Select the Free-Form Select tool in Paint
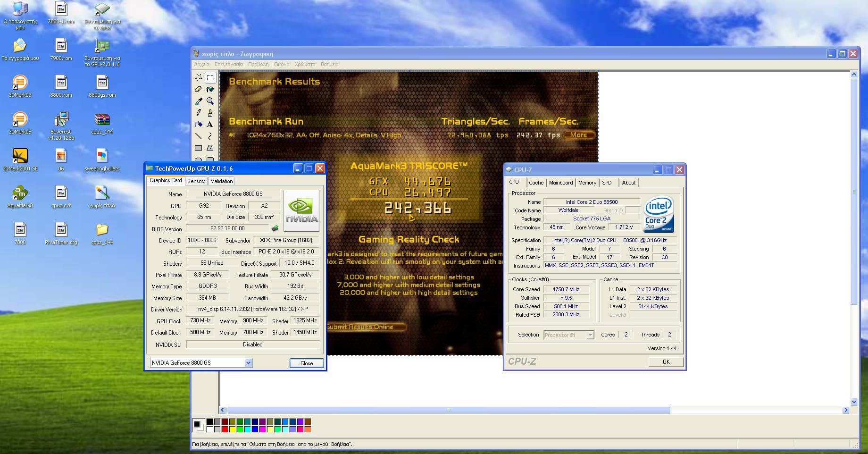Screen dimensions: 868x454 pos(199,77)
